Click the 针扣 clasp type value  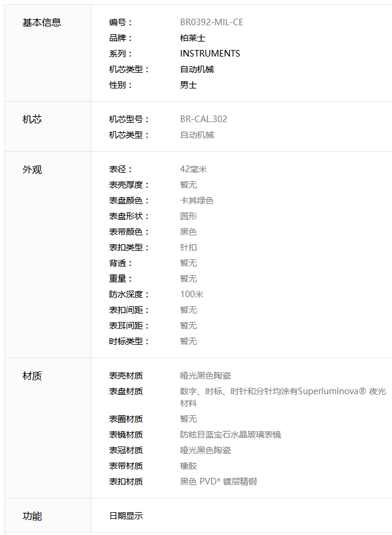tap(189, 247)
